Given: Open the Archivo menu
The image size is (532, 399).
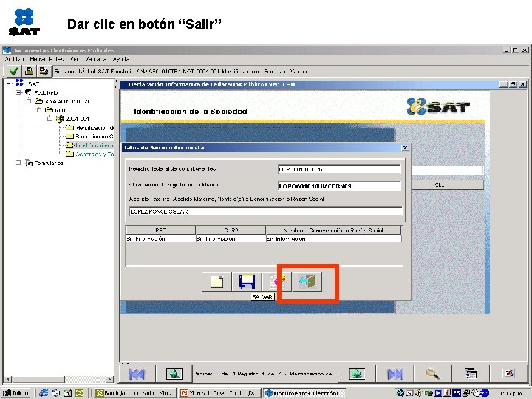Looking at the screenshot, I should click(x=14, y=59).
